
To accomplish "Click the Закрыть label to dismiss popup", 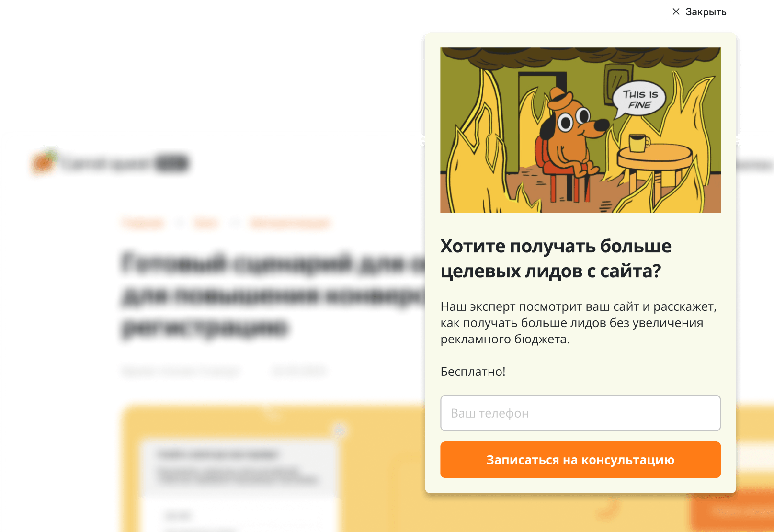I will pos(706,12).
